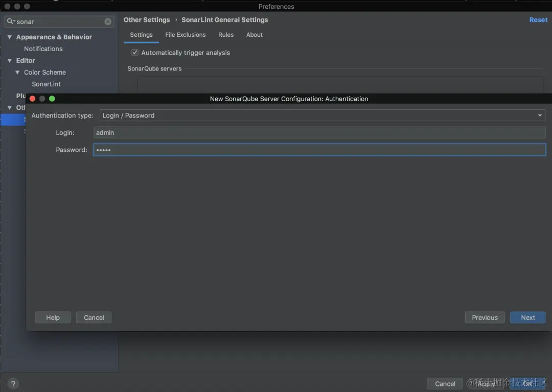Click Cancel in the Authentication dialog
Viewport: 552px width, 392px height.
[94, 317]
